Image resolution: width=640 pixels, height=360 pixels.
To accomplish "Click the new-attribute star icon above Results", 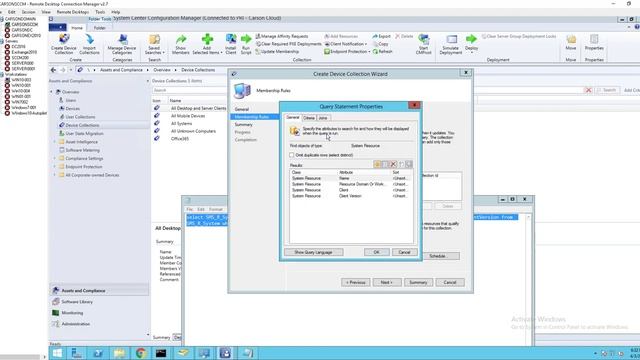I will tap(377, 164).
